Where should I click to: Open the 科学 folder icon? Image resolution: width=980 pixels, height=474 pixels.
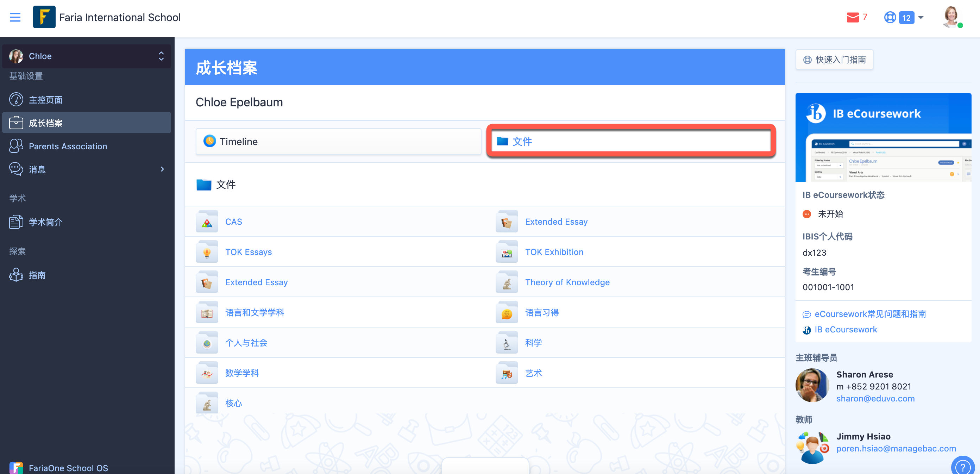(507, 343)
